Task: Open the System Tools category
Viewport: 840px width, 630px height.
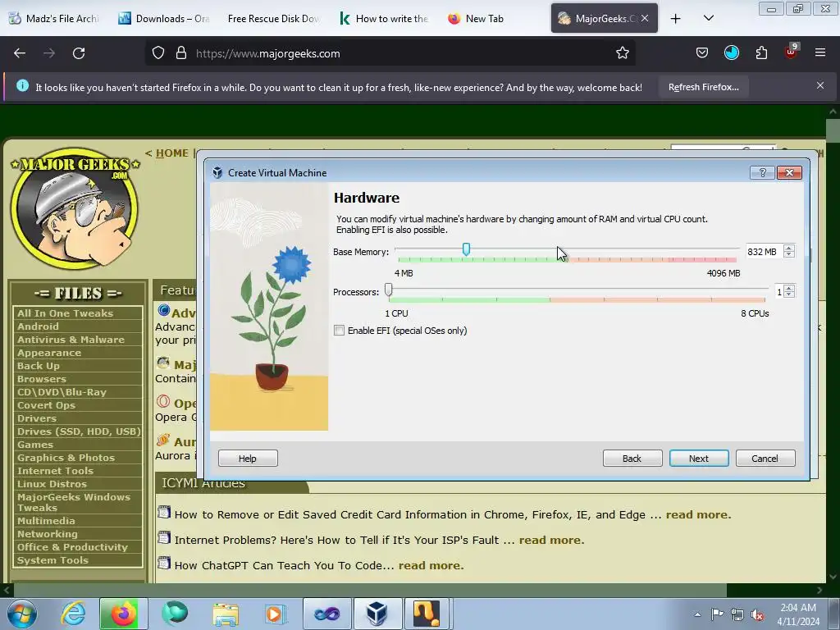Action: pyautogui.click(x=52, y=560)
